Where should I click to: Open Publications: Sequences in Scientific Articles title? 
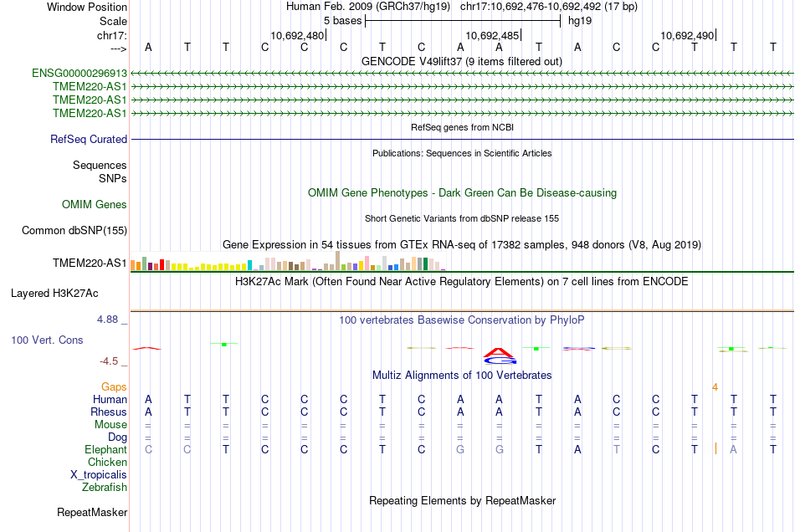click(462, 153)
